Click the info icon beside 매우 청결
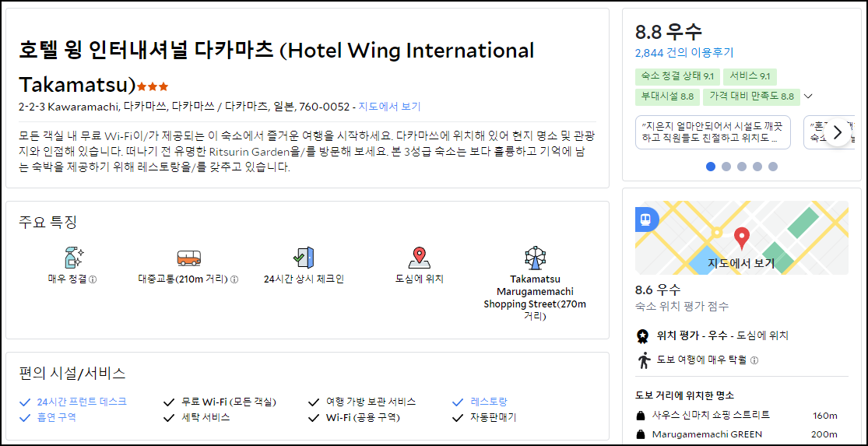 93,279
